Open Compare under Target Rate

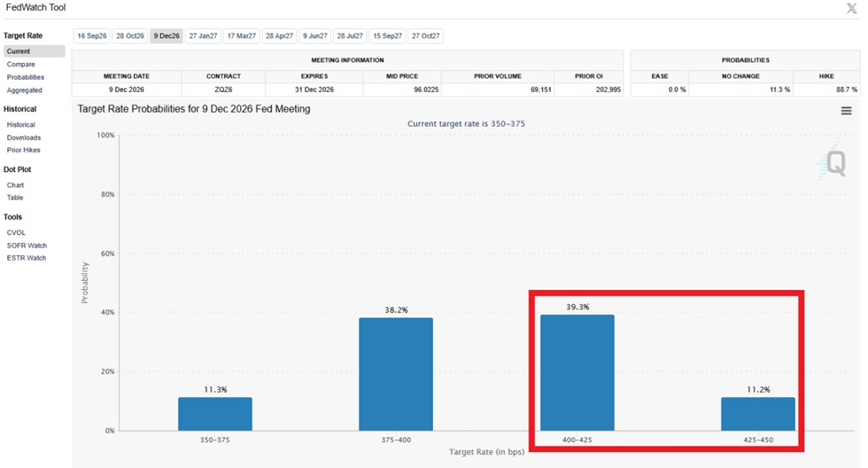tap(21, 64)
